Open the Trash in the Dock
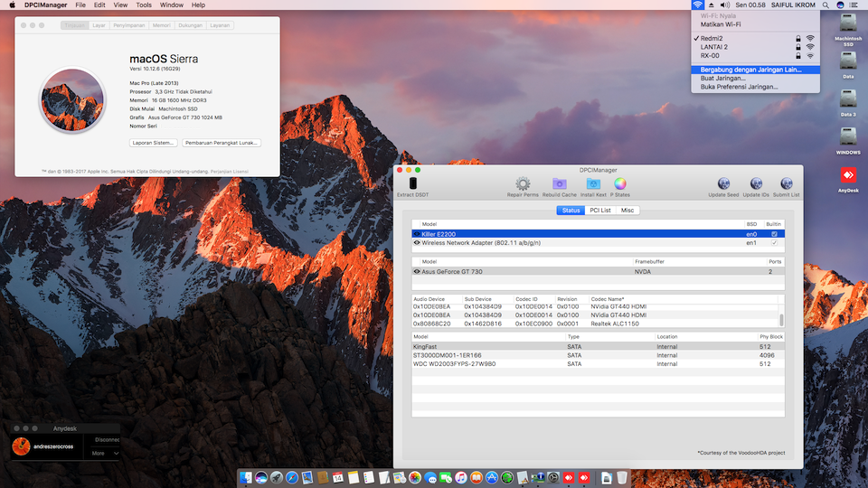868x488 pixels. coord(622,477)
